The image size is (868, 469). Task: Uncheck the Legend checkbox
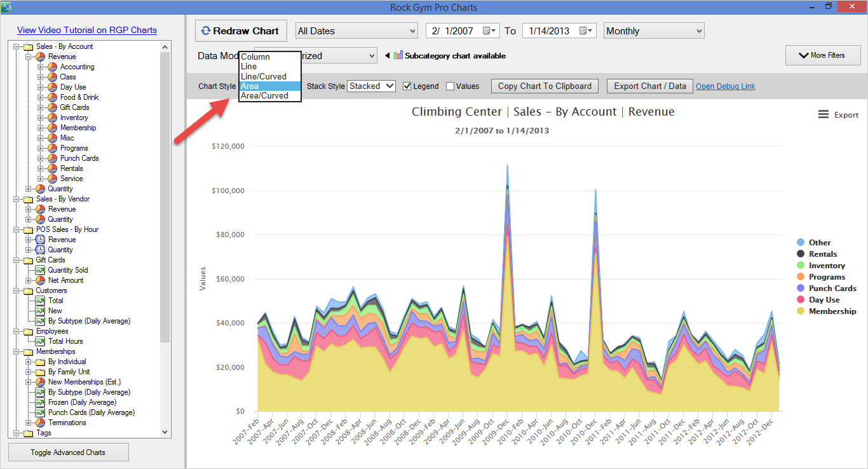click(407, 86)
